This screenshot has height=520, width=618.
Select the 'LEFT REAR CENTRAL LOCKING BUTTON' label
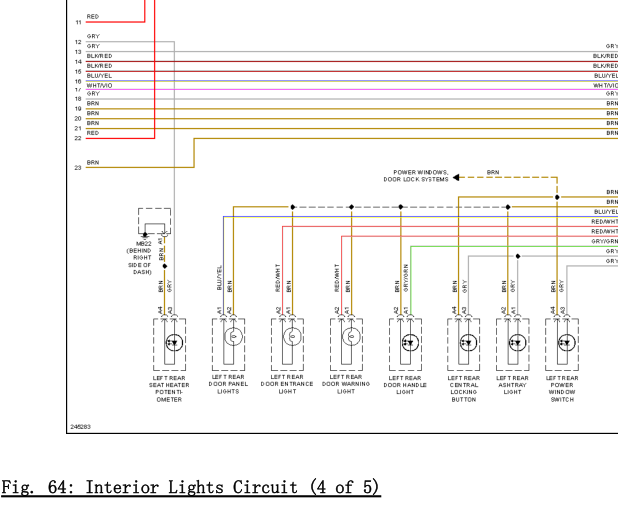click(464, 389)
